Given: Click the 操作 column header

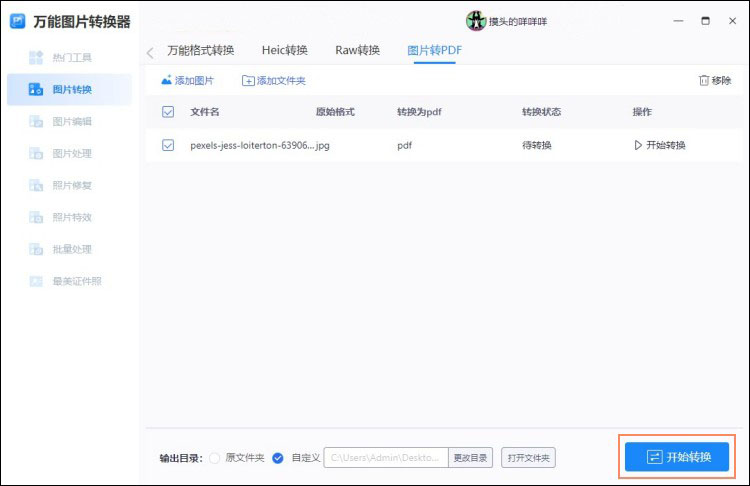Looking at the screenshot, I should [x=642, y=112].
